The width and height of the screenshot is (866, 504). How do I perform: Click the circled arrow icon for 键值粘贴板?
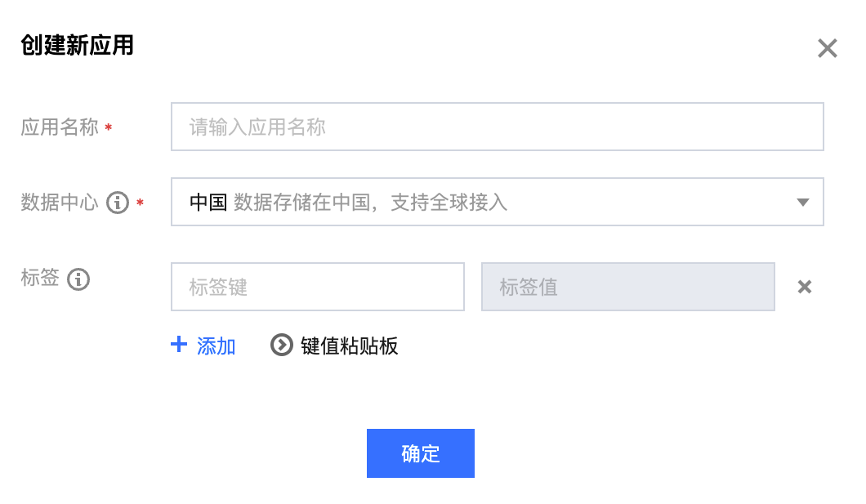tap(282, 346)
